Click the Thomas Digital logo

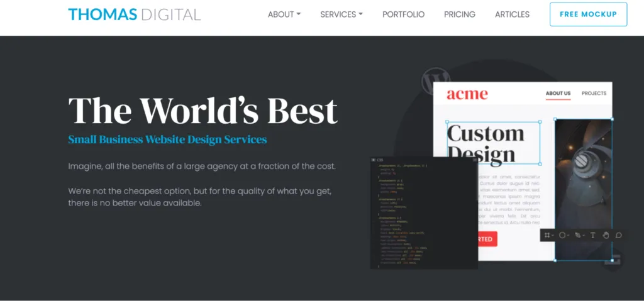(135, 14)
